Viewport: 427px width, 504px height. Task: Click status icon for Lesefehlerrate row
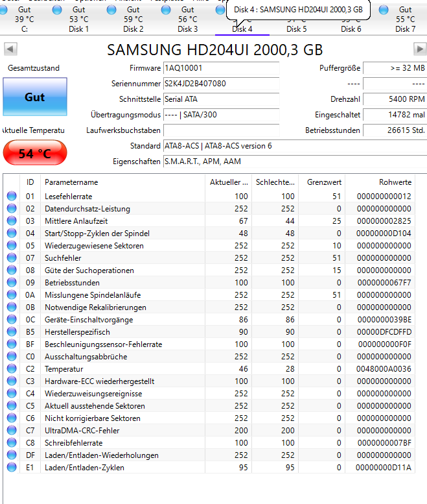[12, 196]
